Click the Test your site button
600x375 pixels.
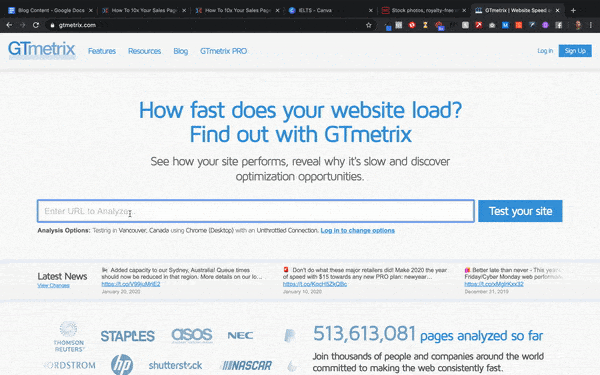pyautogui.click(x=520, y=211)
